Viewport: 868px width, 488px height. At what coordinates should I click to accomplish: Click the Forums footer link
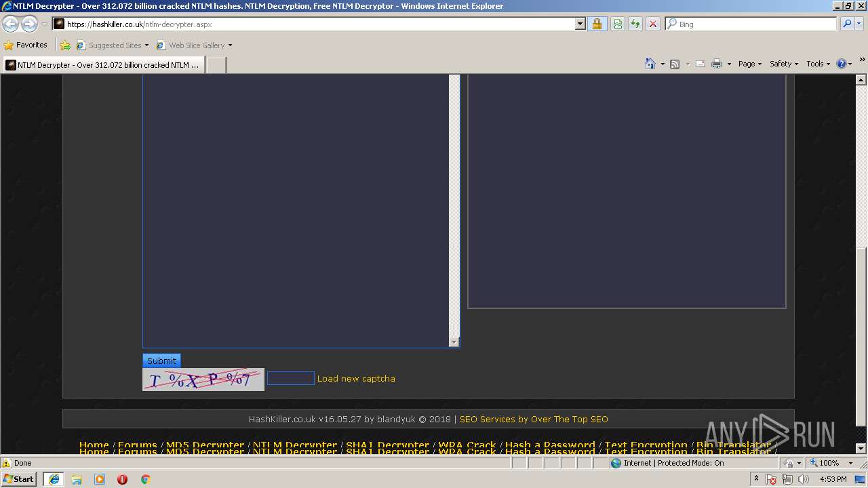138,446
